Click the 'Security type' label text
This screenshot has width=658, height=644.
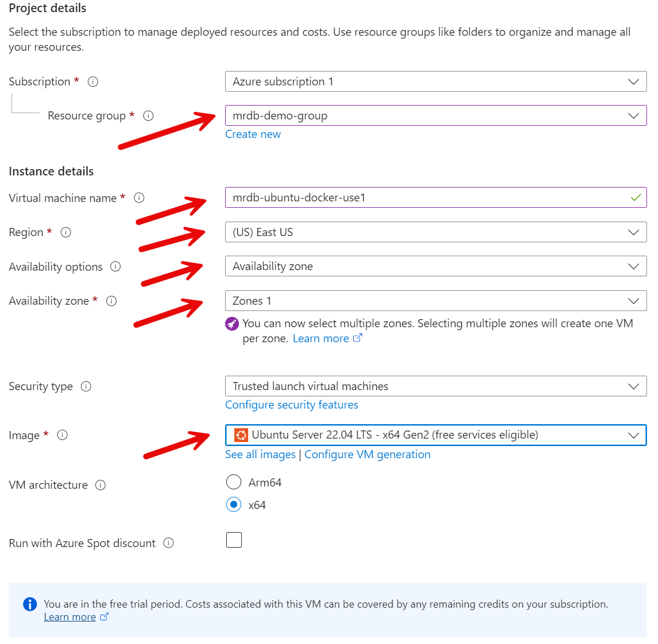pyautogui.click(x=41, y=387)
